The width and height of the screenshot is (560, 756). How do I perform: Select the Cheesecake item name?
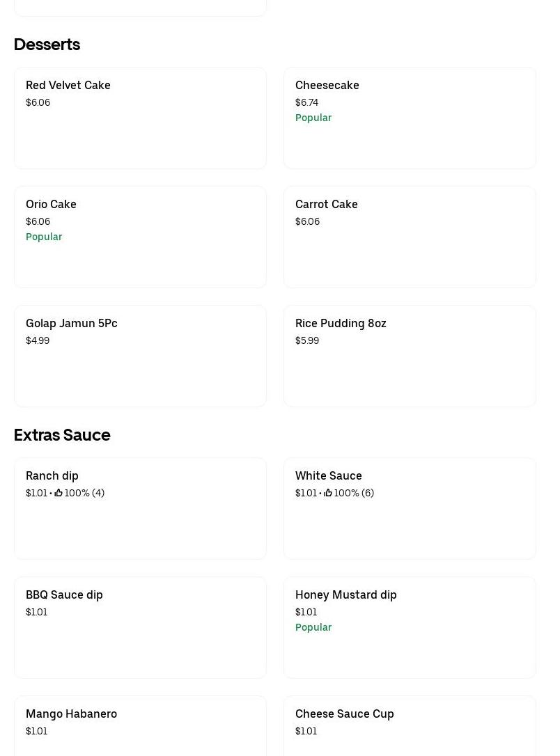point(327,85)
